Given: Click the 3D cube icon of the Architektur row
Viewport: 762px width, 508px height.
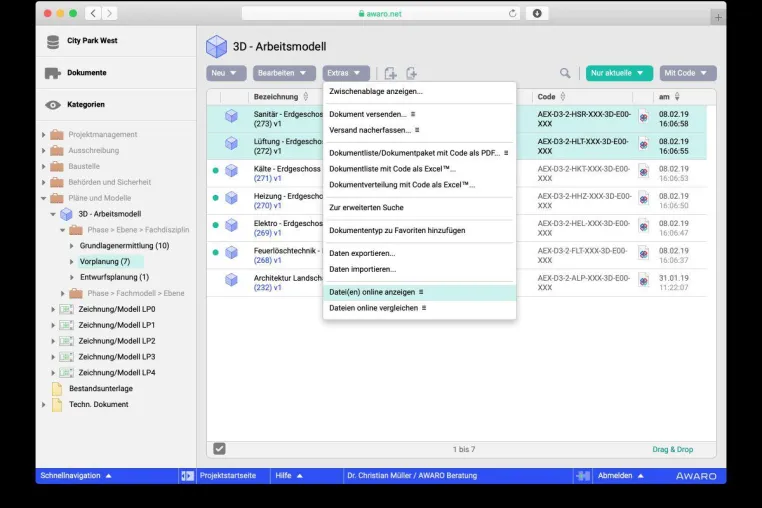Looking at the screenshot, I should tap(231, 280).
